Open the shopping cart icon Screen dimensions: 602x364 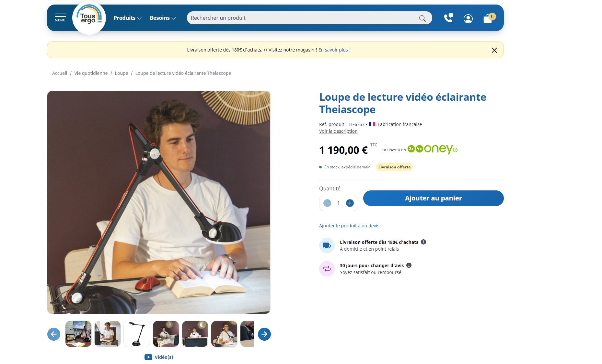[489, 18]
